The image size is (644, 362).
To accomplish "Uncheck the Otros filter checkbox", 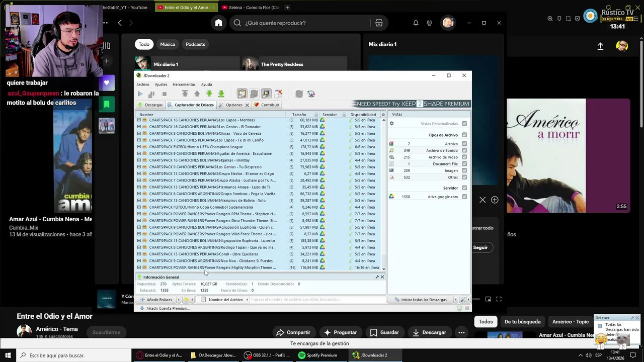I will point(464,177).
